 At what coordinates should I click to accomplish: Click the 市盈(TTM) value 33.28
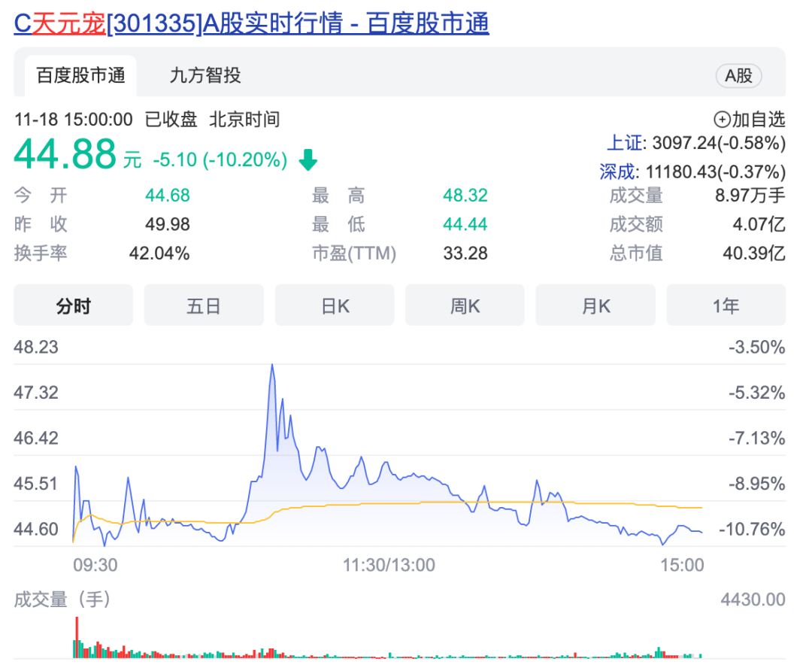click(465, 254)
